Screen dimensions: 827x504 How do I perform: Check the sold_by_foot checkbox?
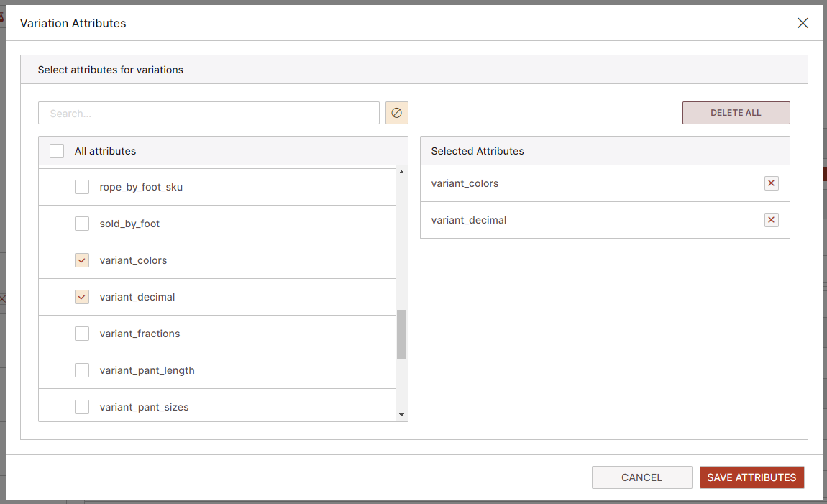(x=82, y=223)
